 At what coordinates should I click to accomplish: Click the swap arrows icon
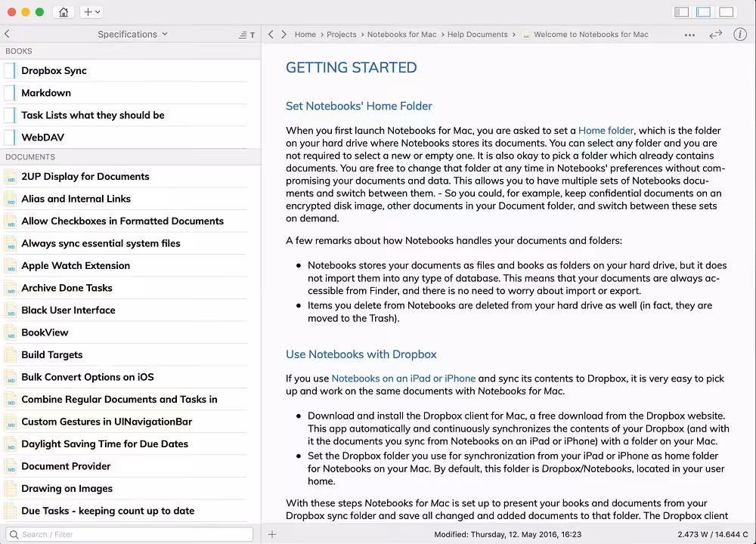[x=715, y=34]
